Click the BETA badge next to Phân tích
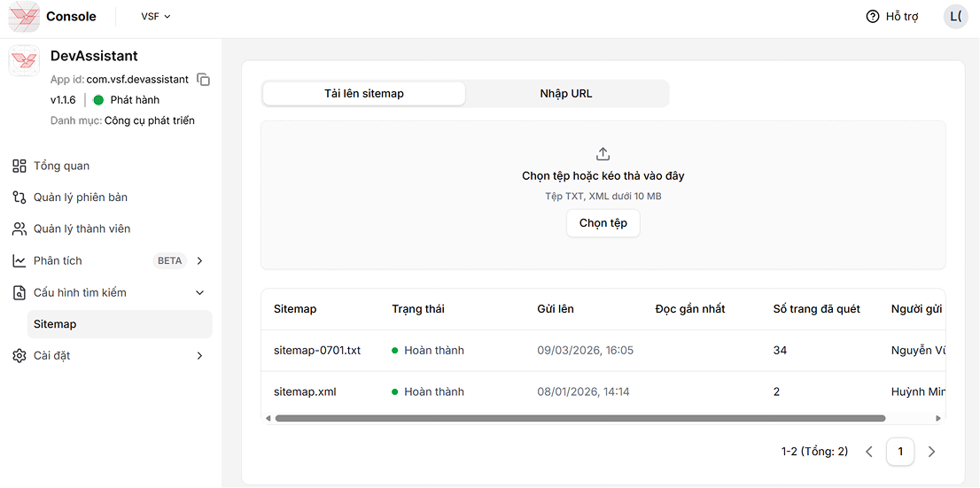980x488 pixels. click(x=170, y=260)
